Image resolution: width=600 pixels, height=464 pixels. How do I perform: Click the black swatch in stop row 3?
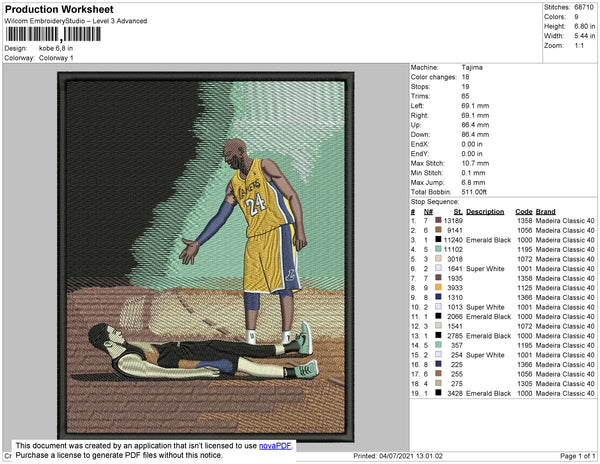point(439,239)
